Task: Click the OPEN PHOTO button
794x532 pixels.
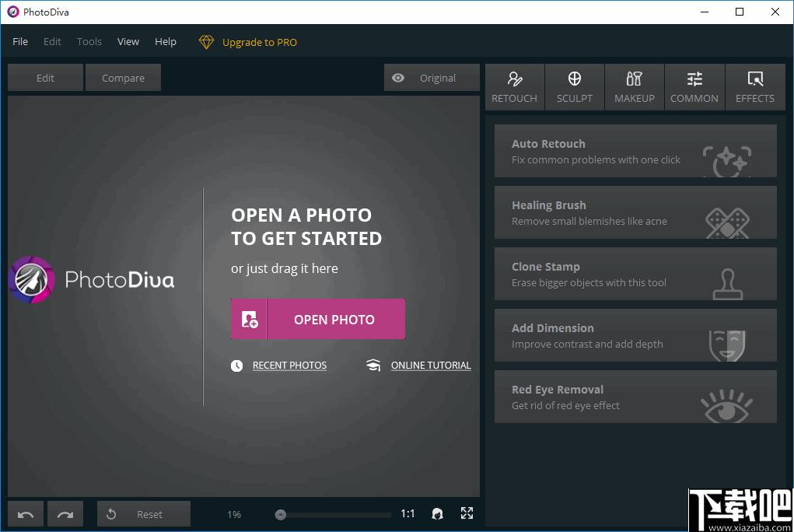Action: [318, 319]
